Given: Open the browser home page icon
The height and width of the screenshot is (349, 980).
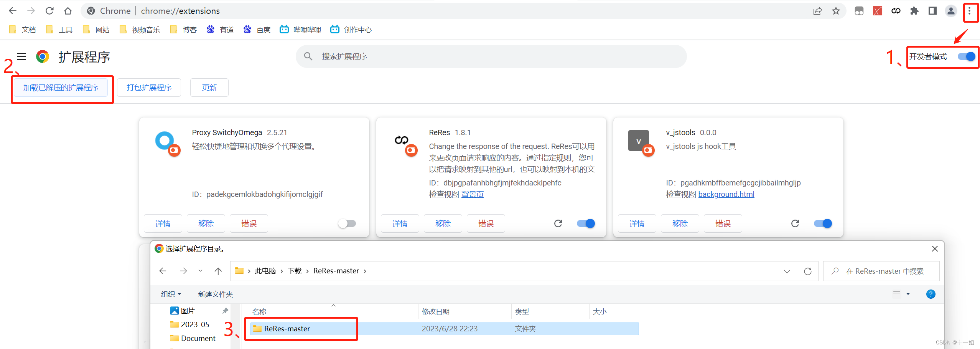Looking at the screenshot, I should 68,11.
